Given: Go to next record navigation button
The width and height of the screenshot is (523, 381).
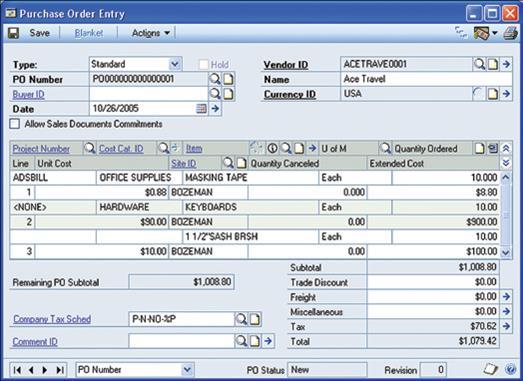Looking at the screenshot, I should tap(45, 370).
